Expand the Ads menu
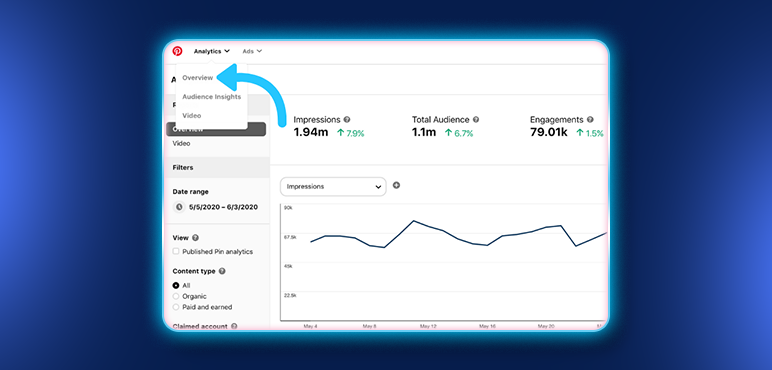 point(252,51)
